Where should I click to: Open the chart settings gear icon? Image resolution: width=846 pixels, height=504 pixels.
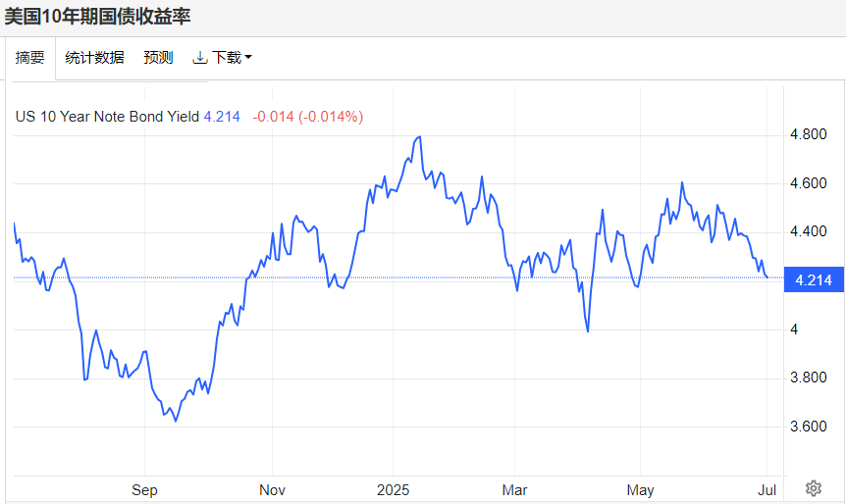pos(813,488)
